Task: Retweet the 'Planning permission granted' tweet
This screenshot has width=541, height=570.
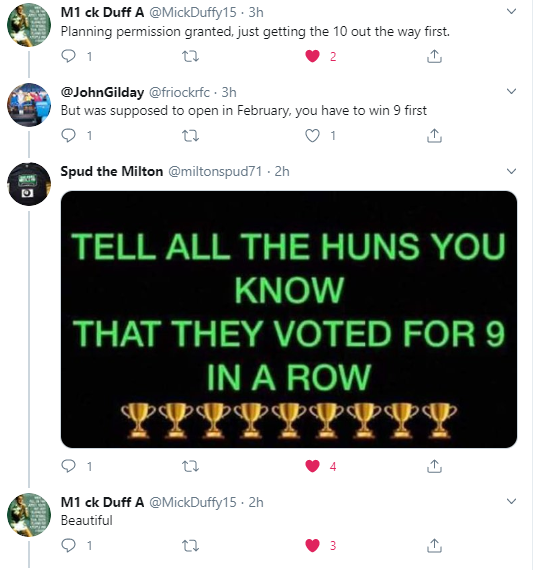Action: [190, 56]
